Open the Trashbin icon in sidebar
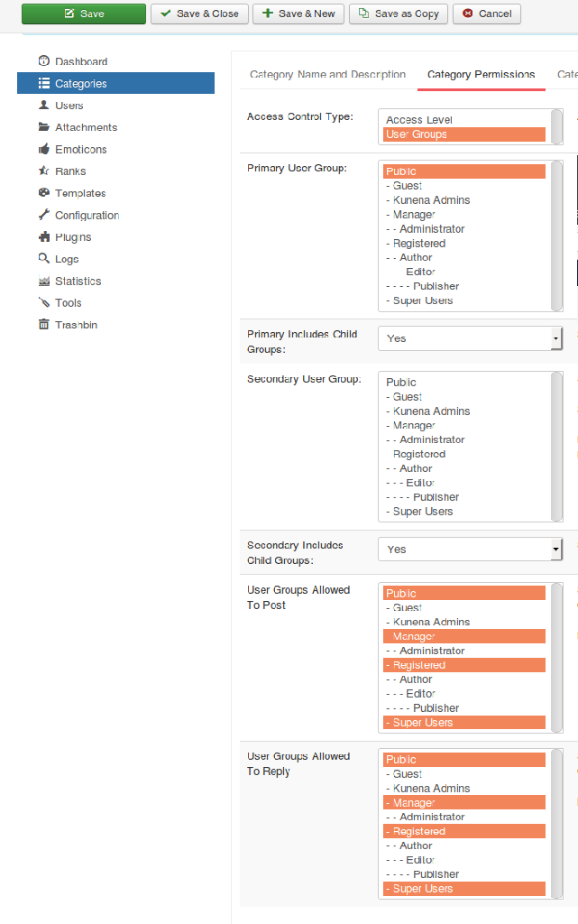 tap(43, 324)
